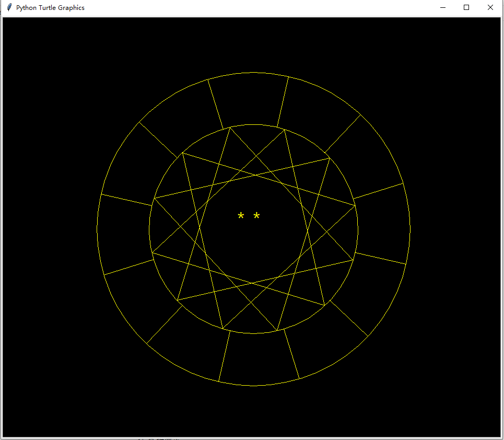The width and height of the screenshot is (504, 440).
Task: Click the Python Turtle Graphics feather icon
Action: click(x=9, y=7)
